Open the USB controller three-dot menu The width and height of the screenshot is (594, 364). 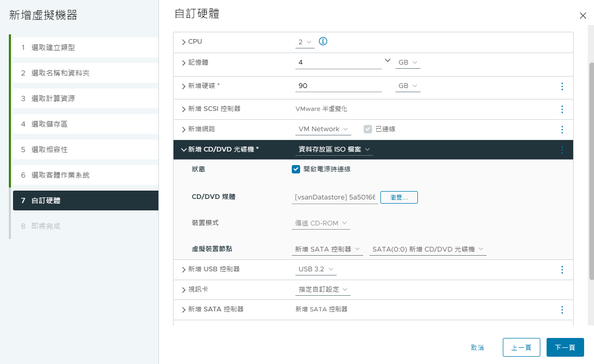(x=562, y=270)
